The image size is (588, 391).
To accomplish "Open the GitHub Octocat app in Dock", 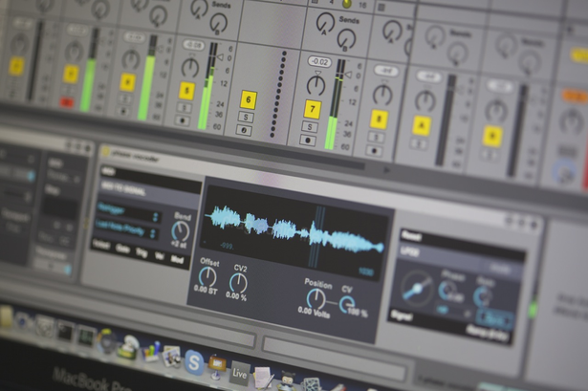I will tap(288, 381).
